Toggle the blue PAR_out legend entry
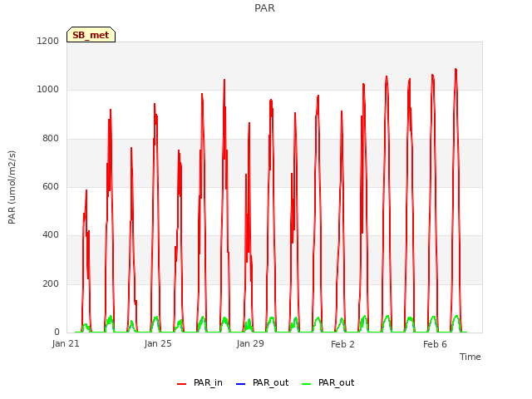The height and width of the screenshot is (399, 532). coord(262,383)
